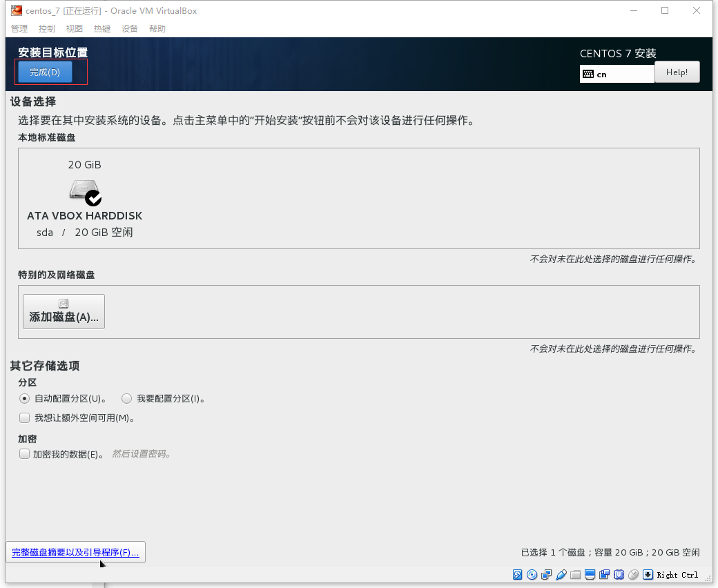The height and width of the screenshot is (588, 718).
Task: Click the CPU chip icon in status bar
Action: [619, 575]
